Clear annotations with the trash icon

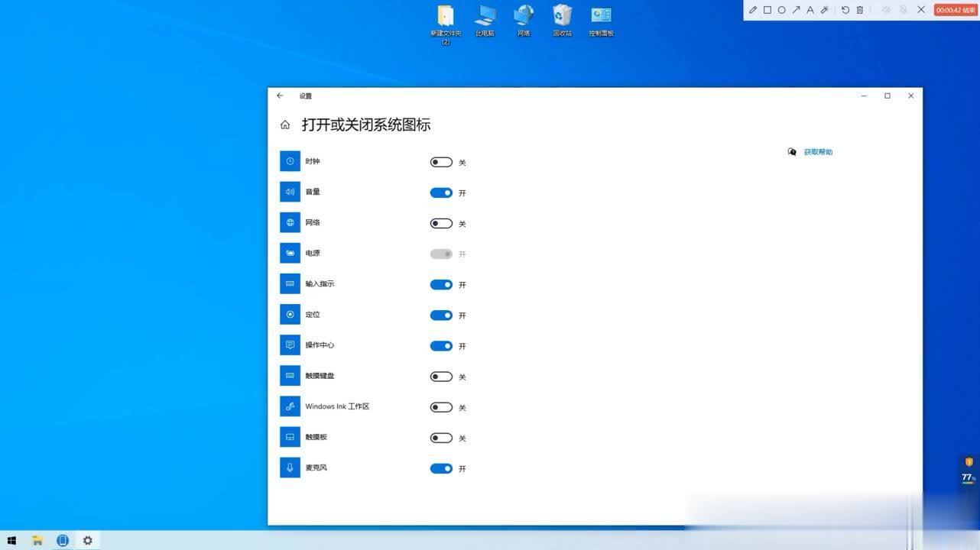pos(859,10)
